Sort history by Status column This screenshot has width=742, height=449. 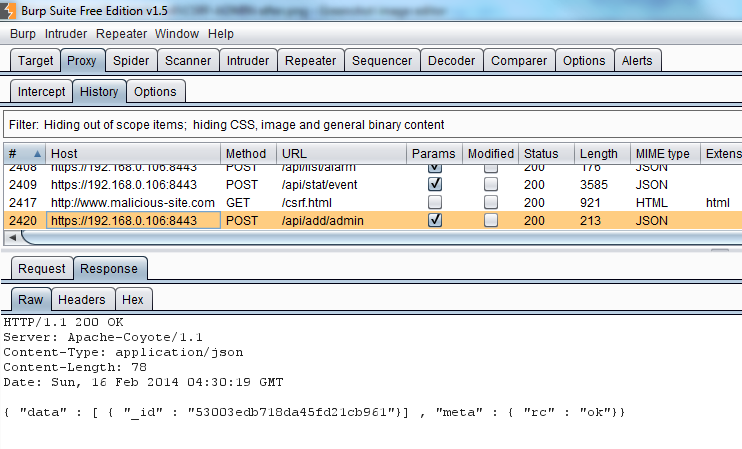(547, 154)
